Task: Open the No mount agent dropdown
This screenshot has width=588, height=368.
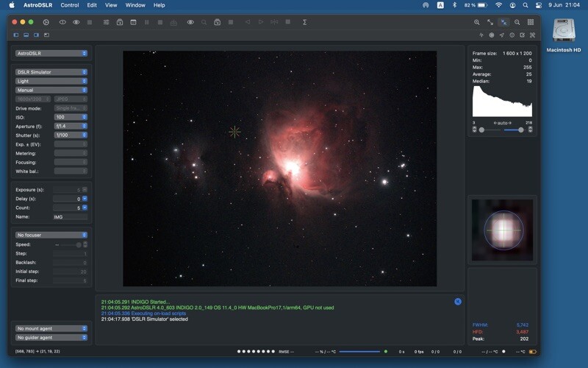Action: pyautogui.click(x=51, y=328)
